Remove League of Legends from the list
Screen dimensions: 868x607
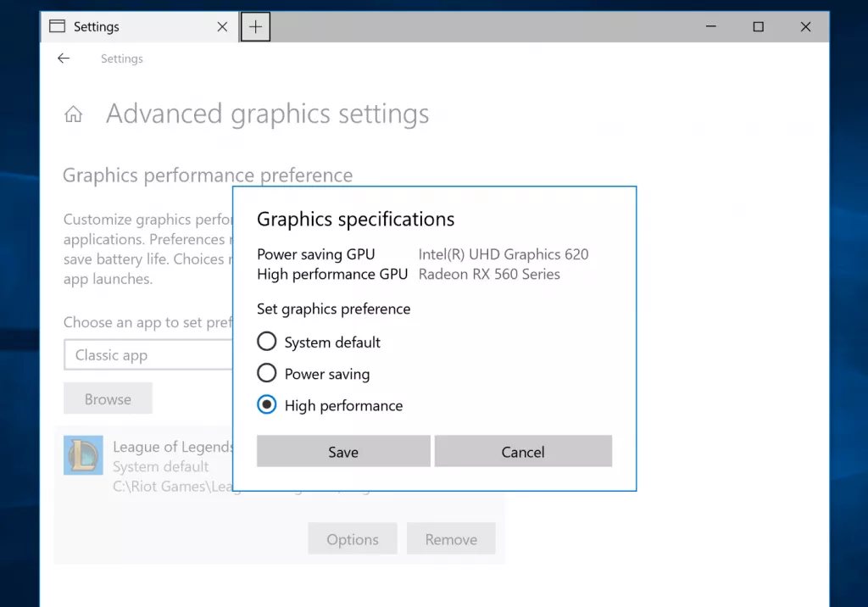(x=451, y=538)
